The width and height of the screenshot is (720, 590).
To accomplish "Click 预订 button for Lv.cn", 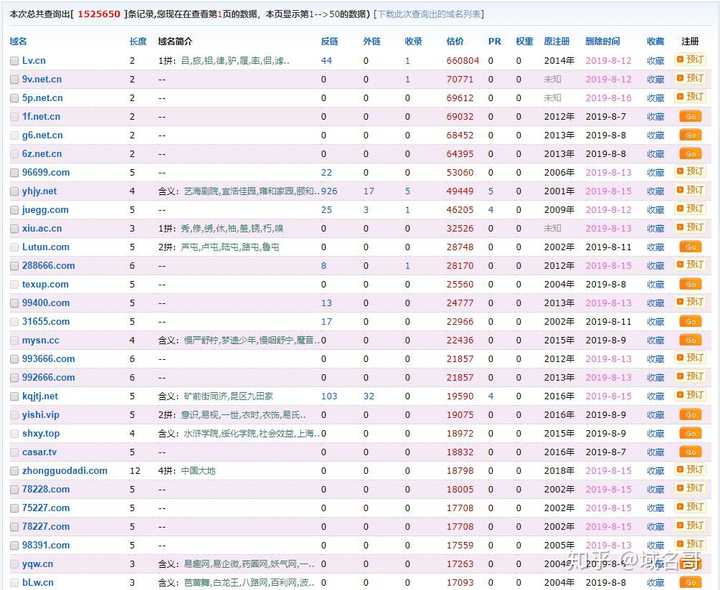I will click(690, 60).
